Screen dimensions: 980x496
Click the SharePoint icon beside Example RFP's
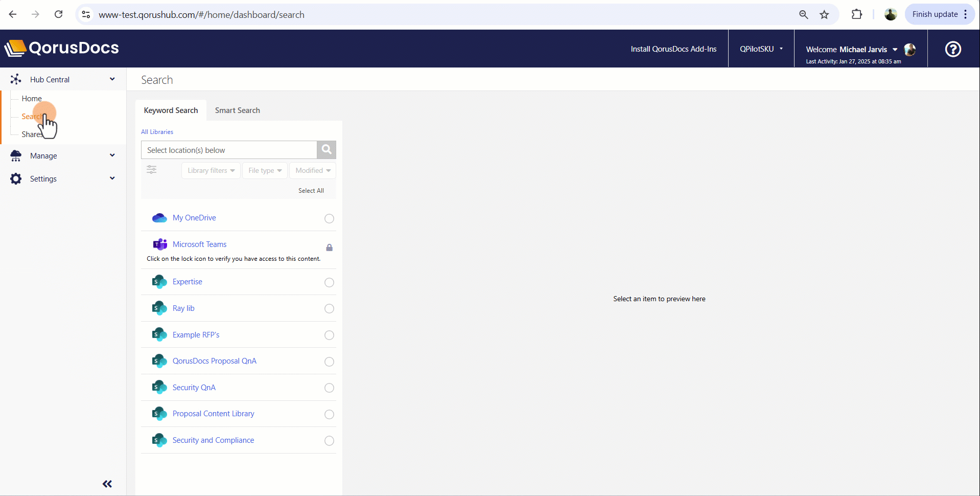159,335
